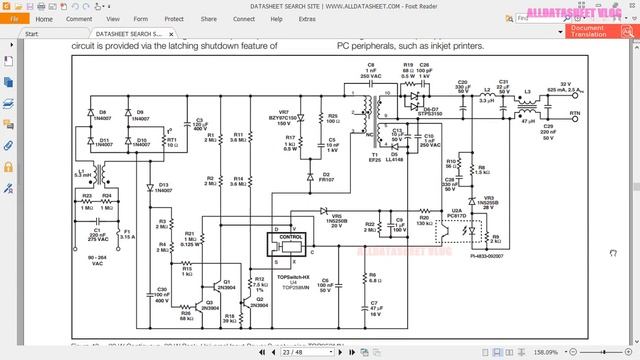The width and height of the screenshot is (640, 360).
Task: Click the Undo arrow in quick access toolbar
Action: 75,7
